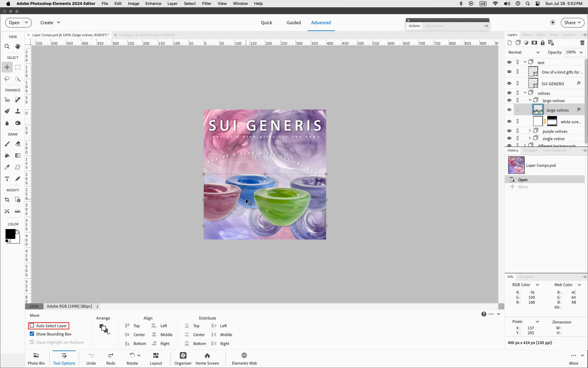Image resolution: width=588 pixels, height=368 pixels.
Task: Click the delete layer trash icon
Action: (582, 43)
